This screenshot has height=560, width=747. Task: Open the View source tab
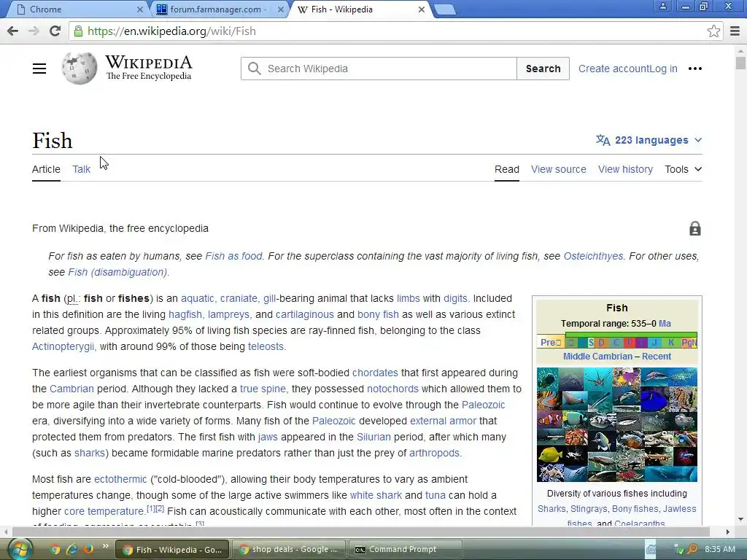[559, 169]
